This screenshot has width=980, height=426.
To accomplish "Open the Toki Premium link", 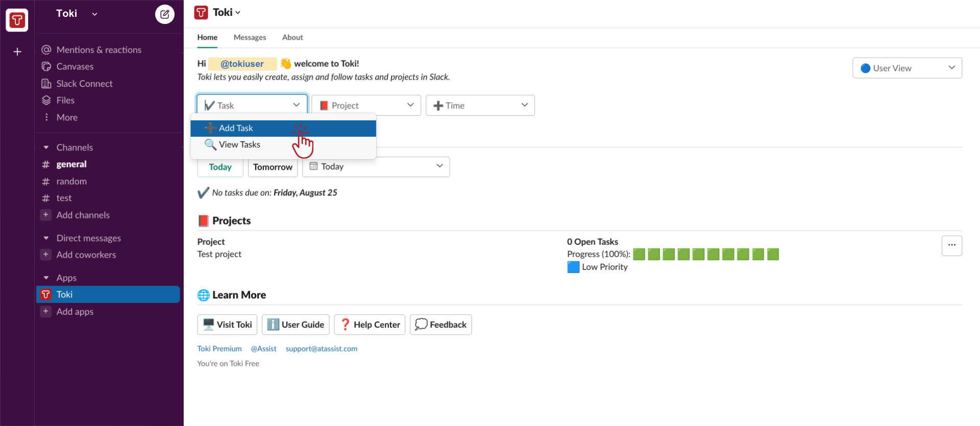I will [219, 348].
